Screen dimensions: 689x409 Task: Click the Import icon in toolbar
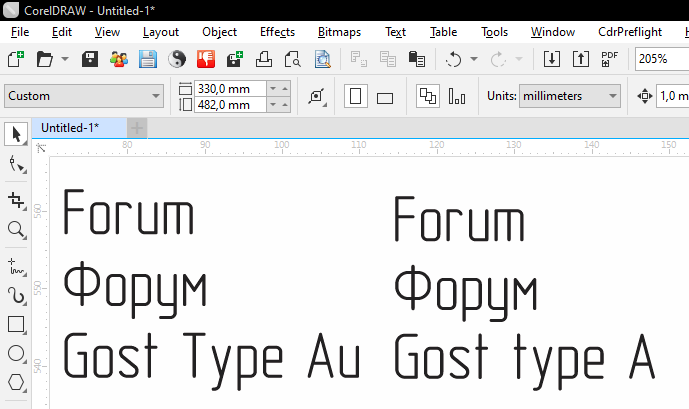tap(553, 59)
